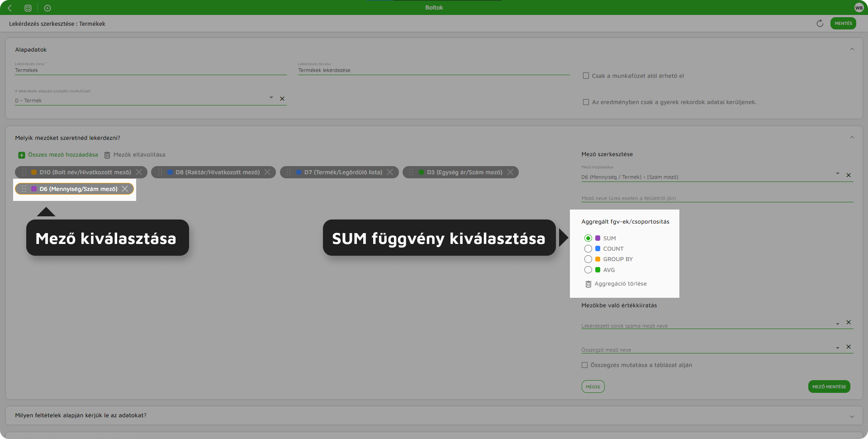This screenshot has width=868, height=439.
Task: Click the MÉGSE cancel button
Action: (593, 387)
